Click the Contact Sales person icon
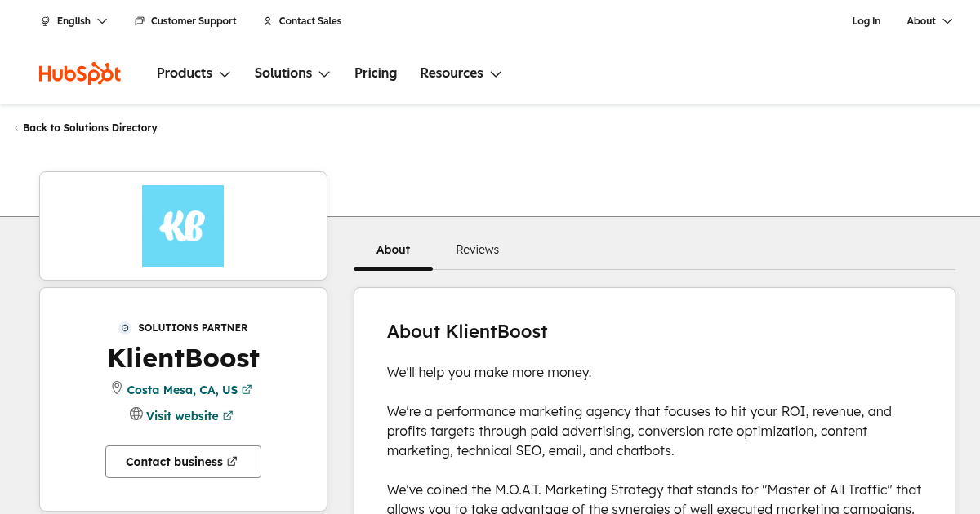 tap(268, 21)
